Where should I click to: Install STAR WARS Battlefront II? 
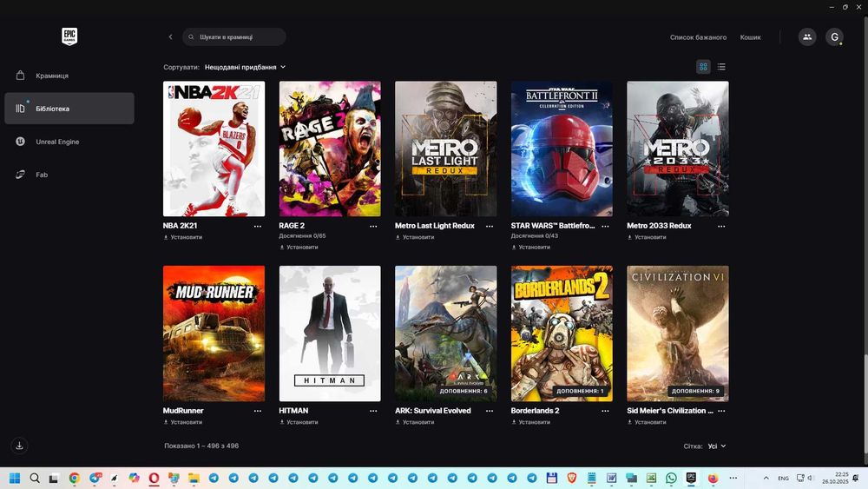[x=531, y=247]
